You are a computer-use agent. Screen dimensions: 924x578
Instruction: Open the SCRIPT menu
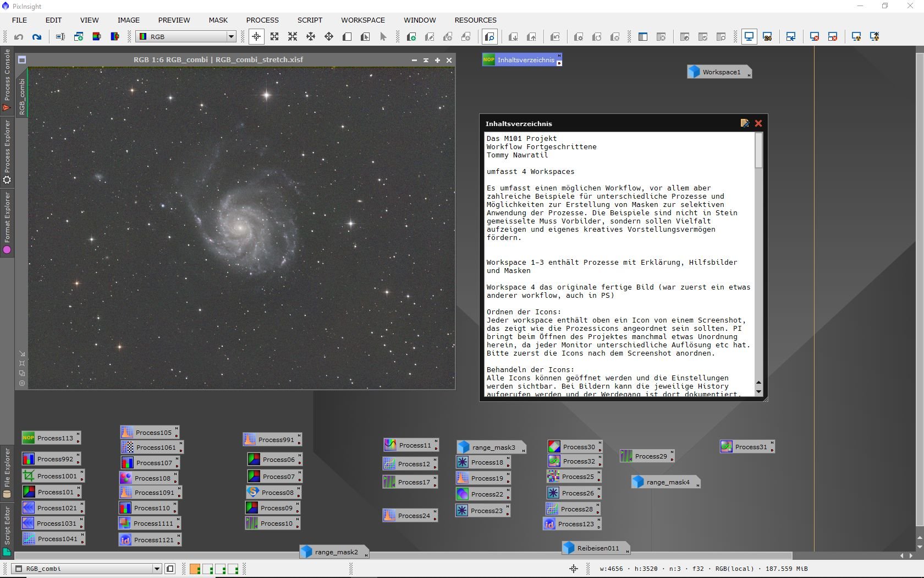(x=310, y=20)
